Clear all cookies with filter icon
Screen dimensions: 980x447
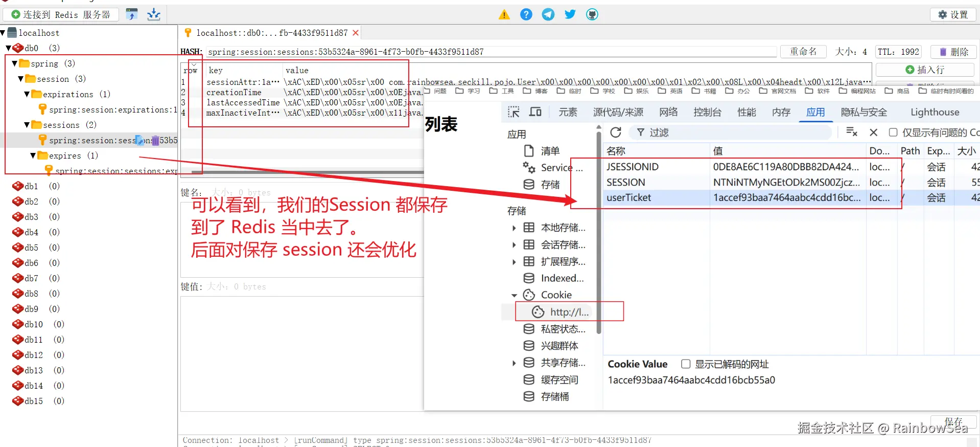coord(852,132)
